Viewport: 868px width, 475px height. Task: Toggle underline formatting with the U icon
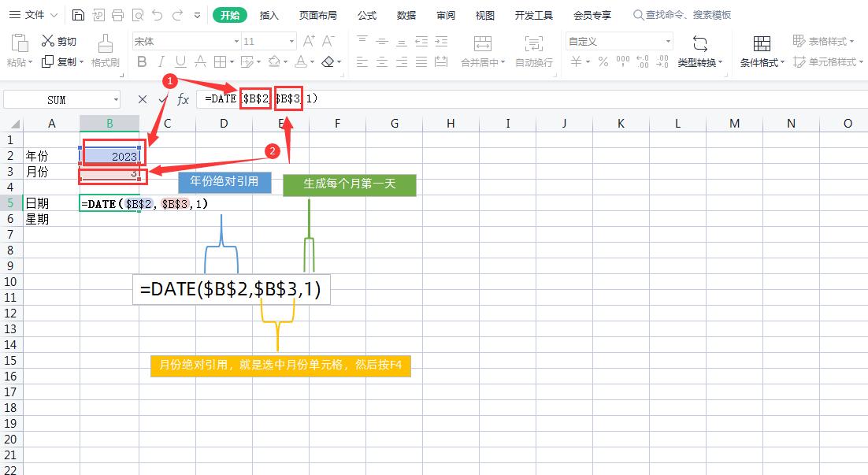pos(179,61)
